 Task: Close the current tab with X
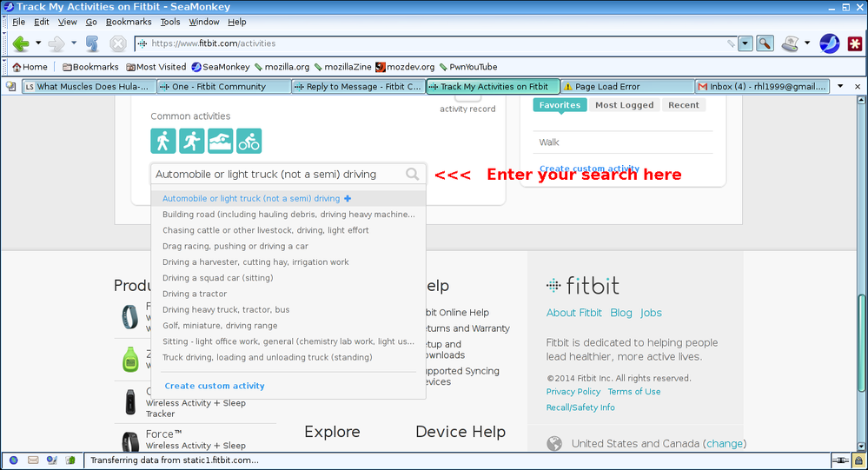tap(858, 86)
